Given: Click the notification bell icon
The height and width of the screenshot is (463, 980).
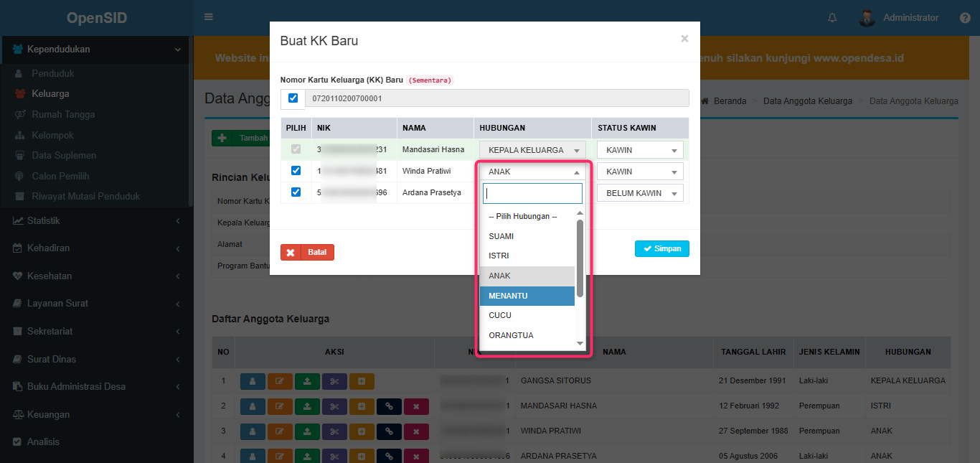Looking at the screenshot, I should coord(832,18).
